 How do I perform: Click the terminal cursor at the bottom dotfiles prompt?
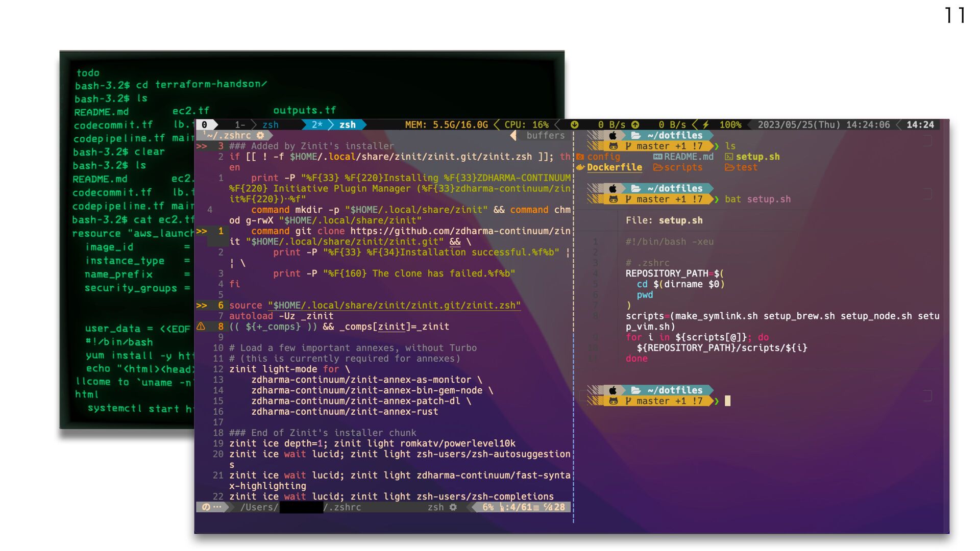coord(727,401)
